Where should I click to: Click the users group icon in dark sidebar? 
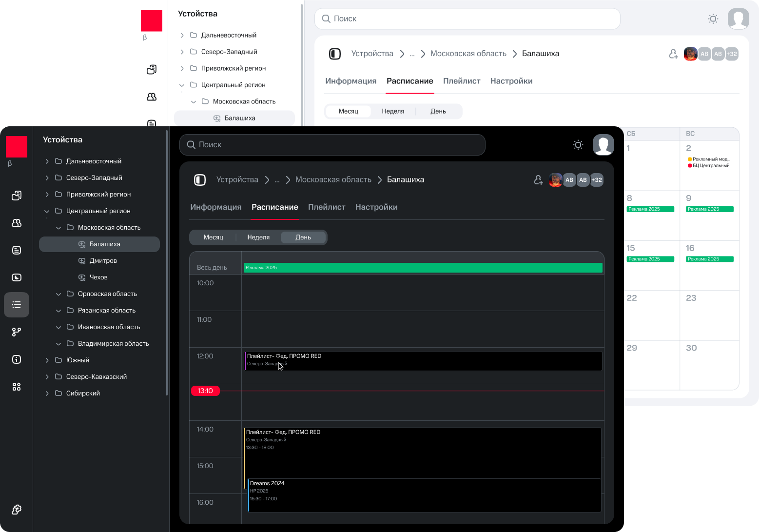(x=17, y=223)
